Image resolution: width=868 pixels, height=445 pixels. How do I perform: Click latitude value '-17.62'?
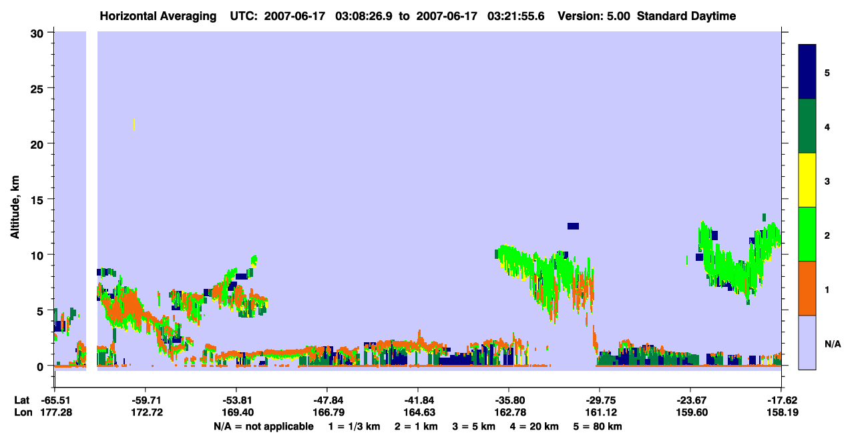pyautogui.click(x=781, y=400)
